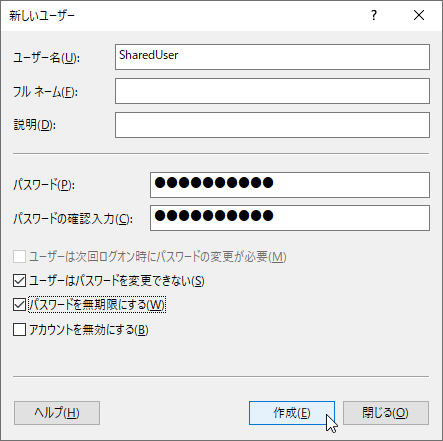Close the 新しいユーザー dialog with the X
443x441 pixels.
pyautogui.click(x=419, y=15)
